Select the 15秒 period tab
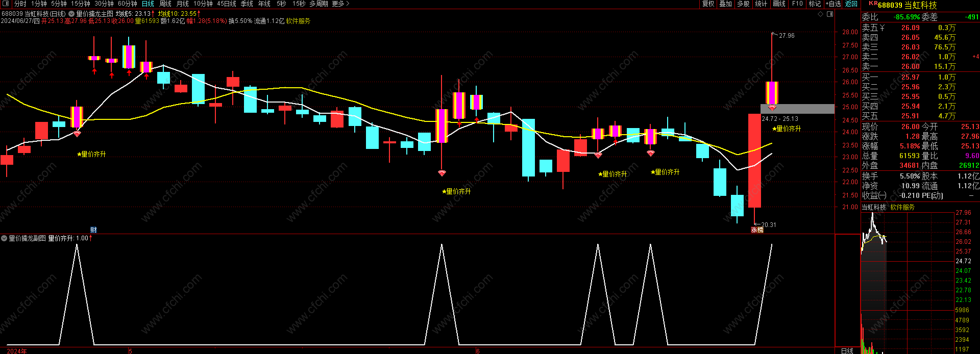This screenshot has height=354, width=980. point(299,4)
